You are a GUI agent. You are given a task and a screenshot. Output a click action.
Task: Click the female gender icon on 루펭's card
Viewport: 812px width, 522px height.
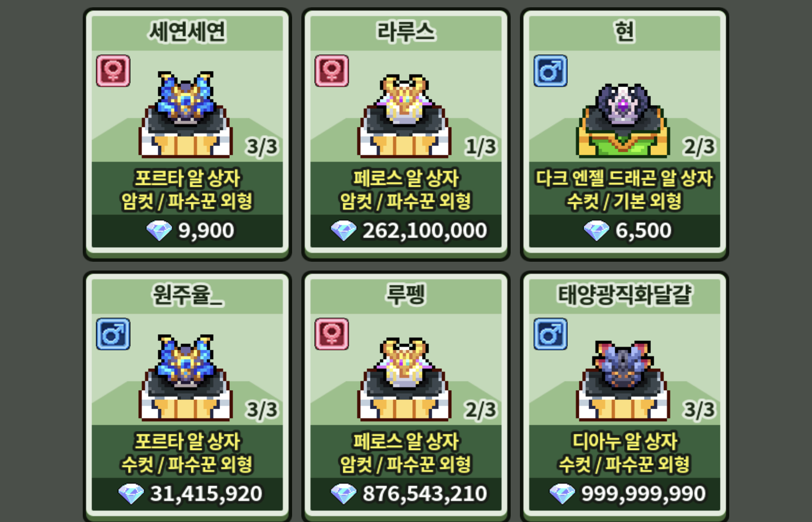click(x=332, y=334)
